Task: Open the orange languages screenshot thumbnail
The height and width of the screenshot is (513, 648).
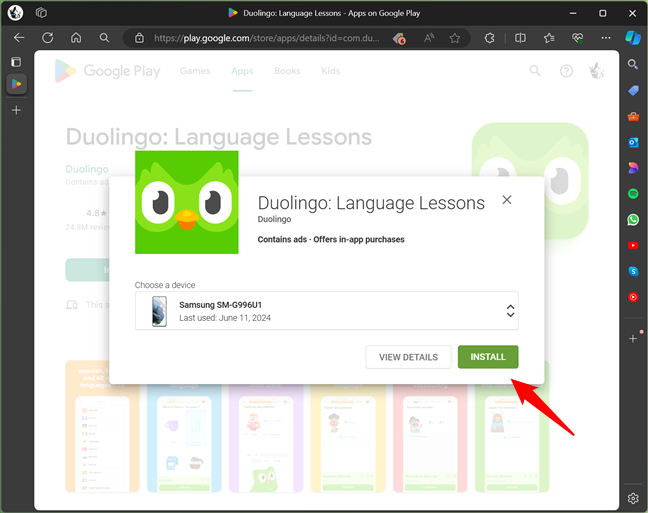Action: pos(102,426)
